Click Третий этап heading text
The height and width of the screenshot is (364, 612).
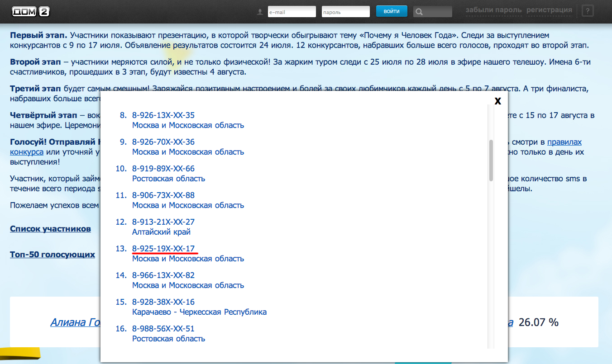[36, 89]
